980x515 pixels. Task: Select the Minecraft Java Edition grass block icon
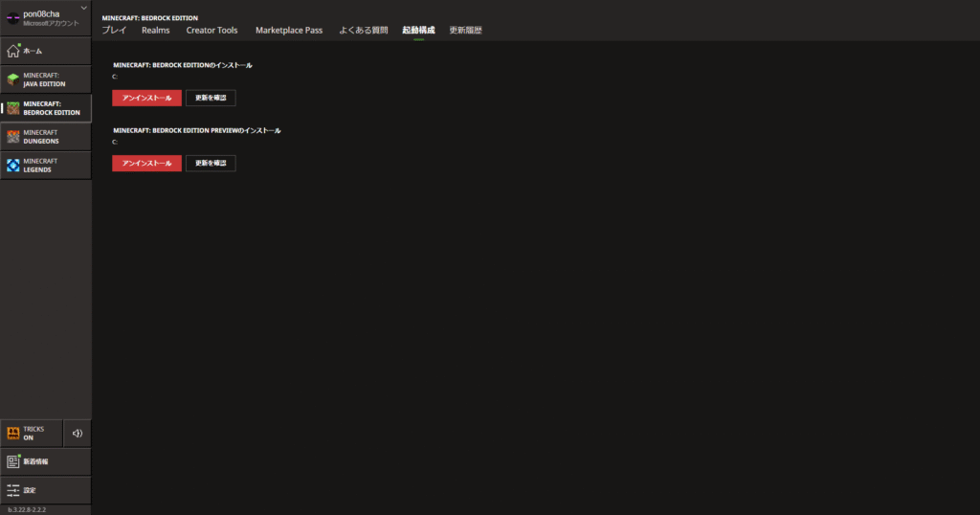tap(12, 79)
